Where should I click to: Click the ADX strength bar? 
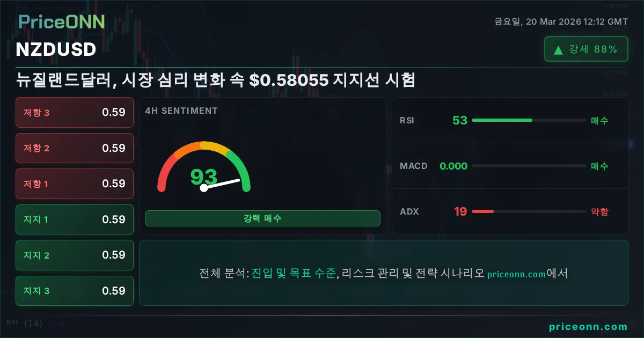pyautogui.click(x=529, y=211)
